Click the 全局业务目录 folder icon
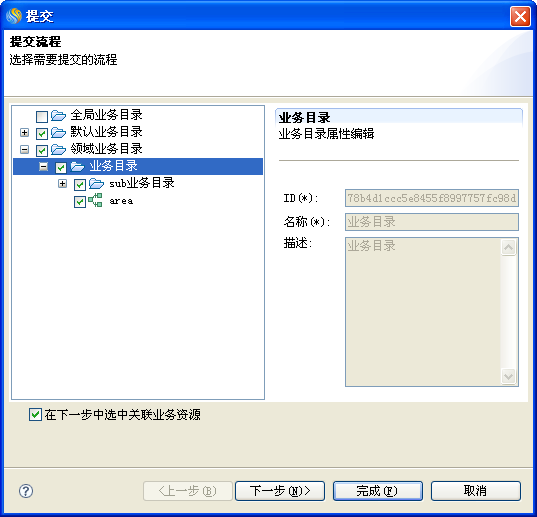Image resolution: width=537 pixels, height=517 pixels. click(58, 116)
